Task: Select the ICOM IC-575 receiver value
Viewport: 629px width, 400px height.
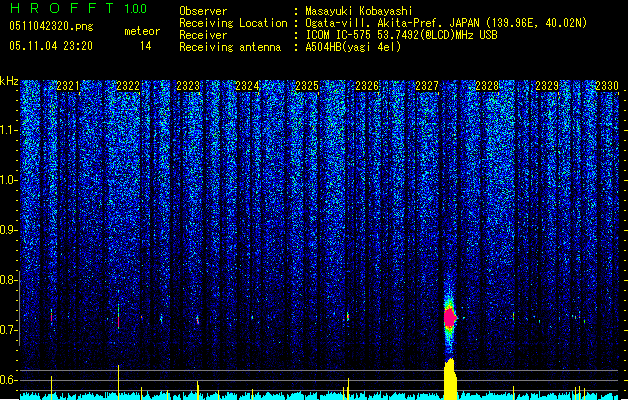Action: pos(401,35)
